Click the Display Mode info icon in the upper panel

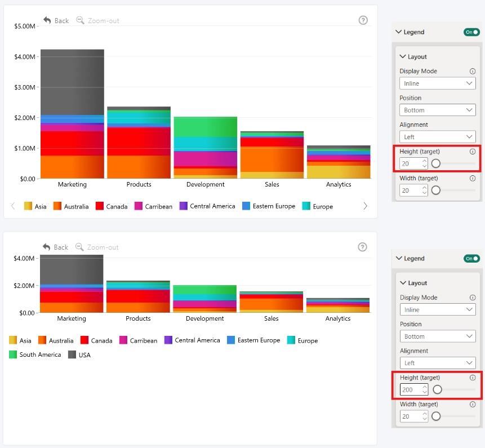[x=473, y=71]
